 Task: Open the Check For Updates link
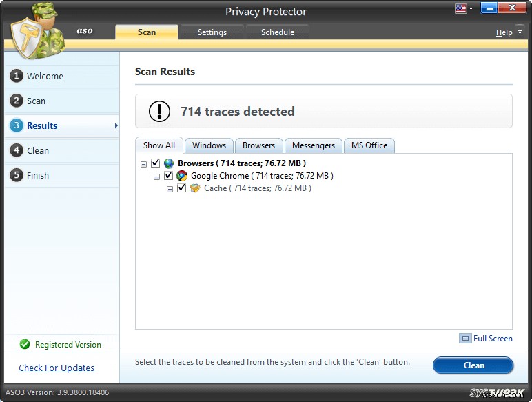coord(57,368)
